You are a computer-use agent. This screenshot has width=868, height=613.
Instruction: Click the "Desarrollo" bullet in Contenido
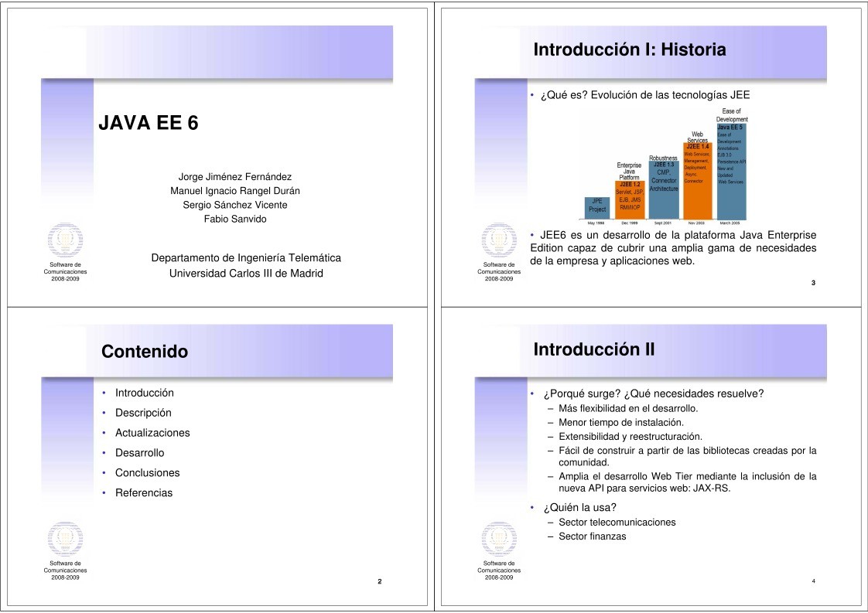139,452
